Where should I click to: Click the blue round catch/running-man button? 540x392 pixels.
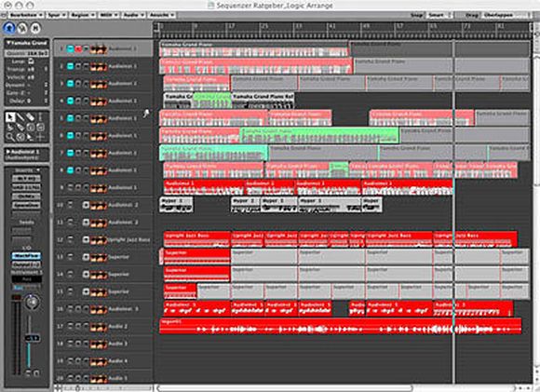[9, 28]
